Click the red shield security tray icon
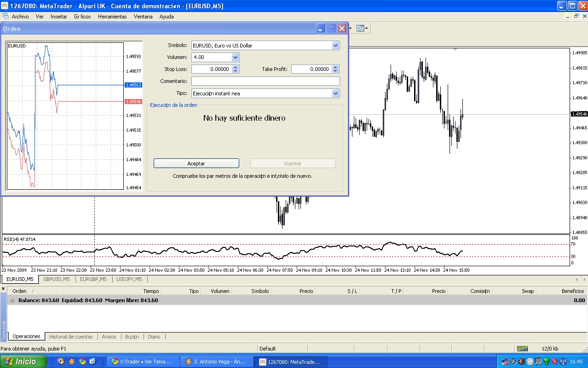The height and width of the screenshot is (368, 588). click(x=554, y=362)
